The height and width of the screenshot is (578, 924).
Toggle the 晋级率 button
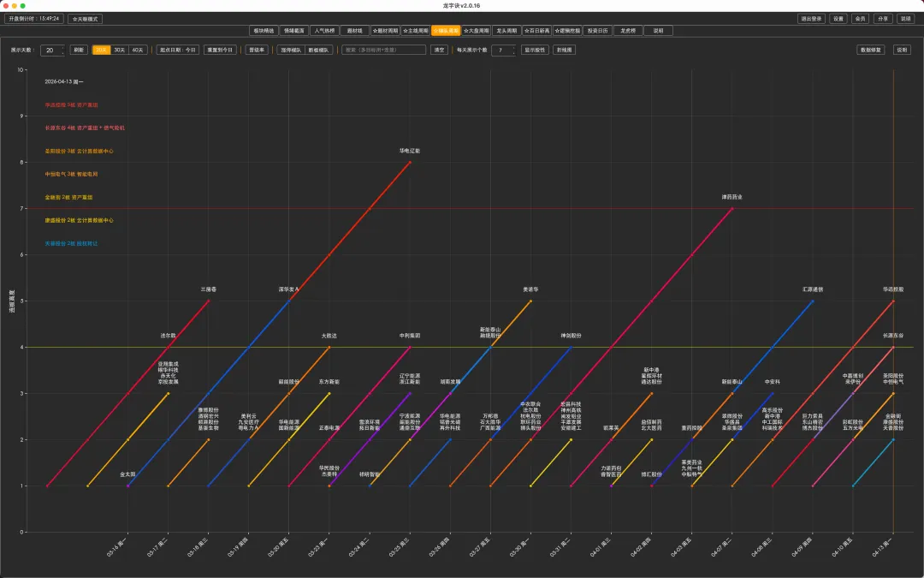tap(257, 51)
